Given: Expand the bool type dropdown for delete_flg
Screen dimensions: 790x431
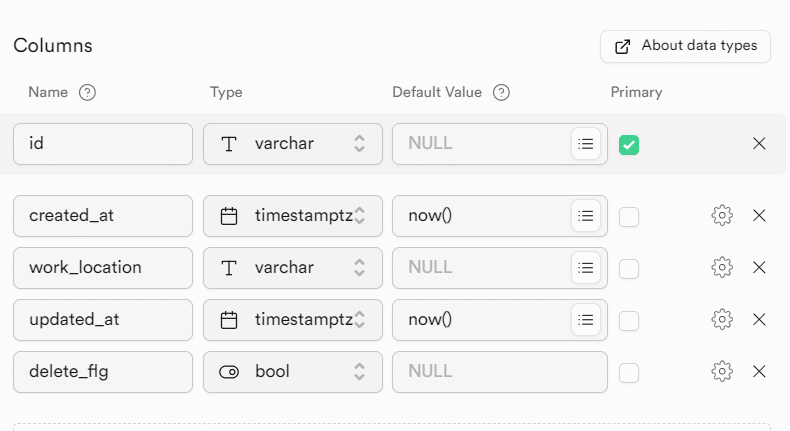Looking at the screenshot, I should 293,372.
